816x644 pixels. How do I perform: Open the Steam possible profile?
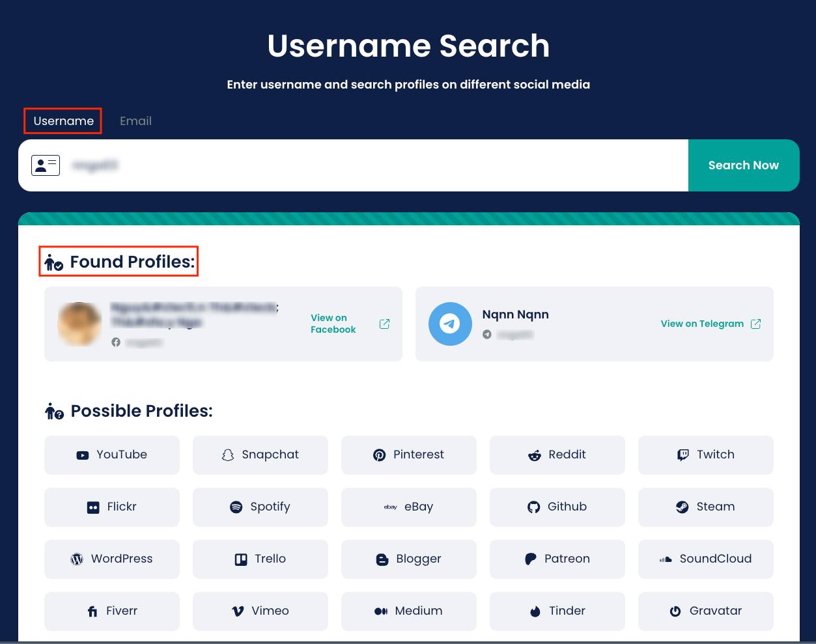pos(706,507)
